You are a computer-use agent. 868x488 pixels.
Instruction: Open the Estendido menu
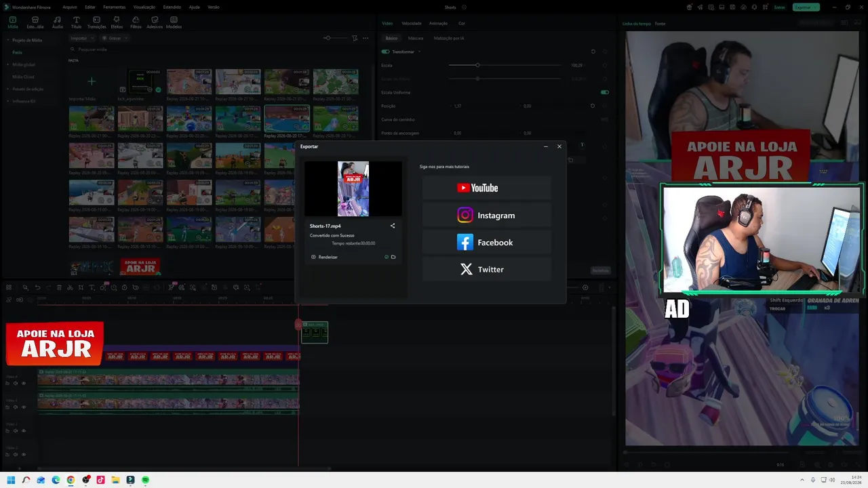coord(172,7)
